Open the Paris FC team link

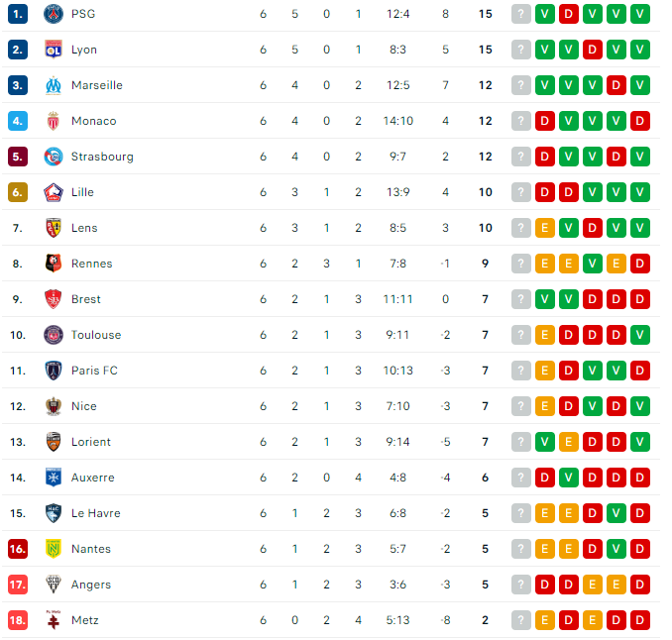click(94, 371)
